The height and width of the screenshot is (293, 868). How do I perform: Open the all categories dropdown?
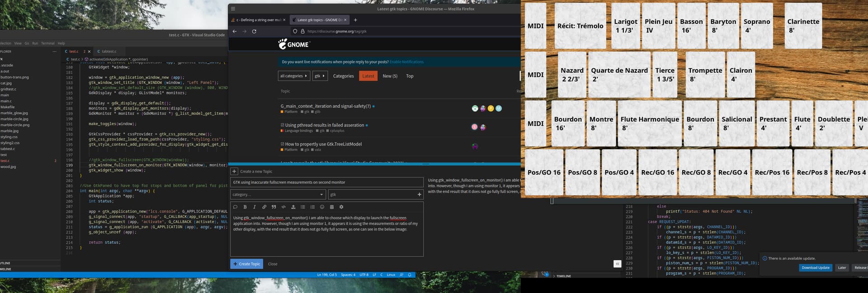(x=293, y=76)
